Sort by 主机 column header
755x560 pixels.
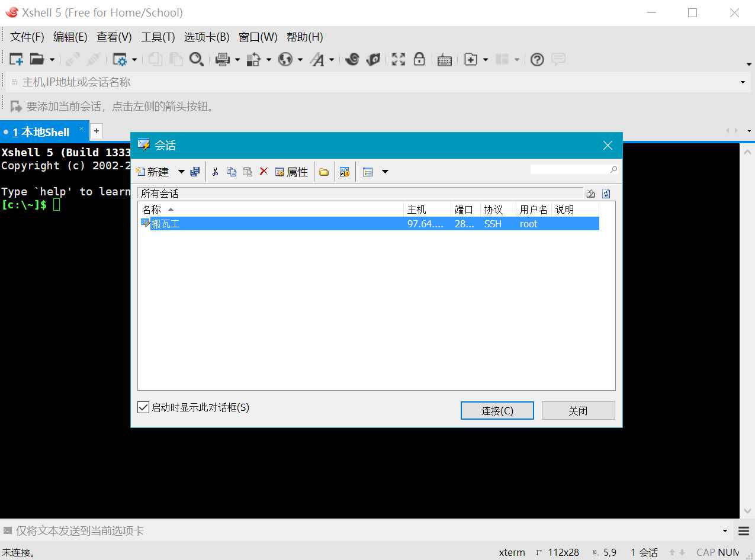(x=427, y=210)
